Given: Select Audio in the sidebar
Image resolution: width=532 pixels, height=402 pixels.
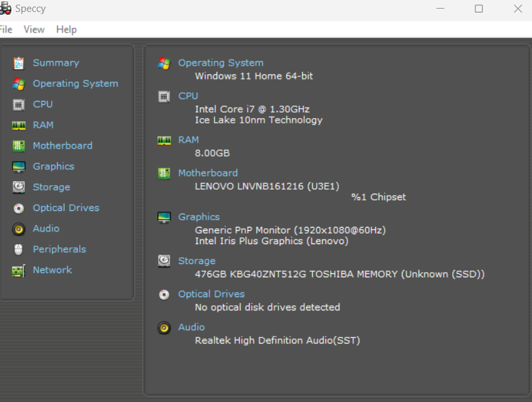Looking at the screenshot, I should coord(46,228).
